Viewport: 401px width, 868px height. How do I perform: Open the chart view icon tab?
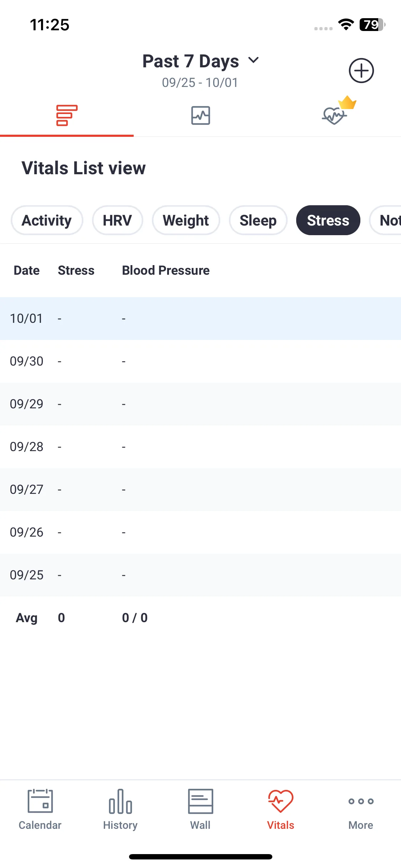click(x=200, y=115)
